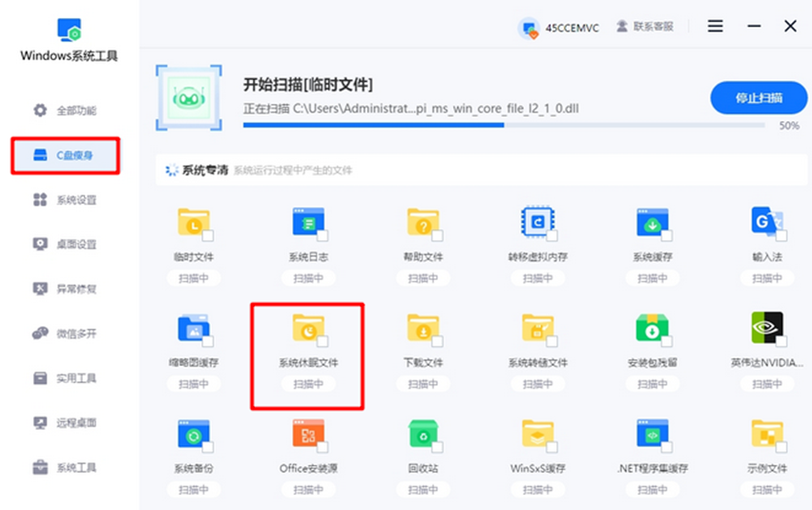Click the 安装包残留 icon

tap(653, 328)
